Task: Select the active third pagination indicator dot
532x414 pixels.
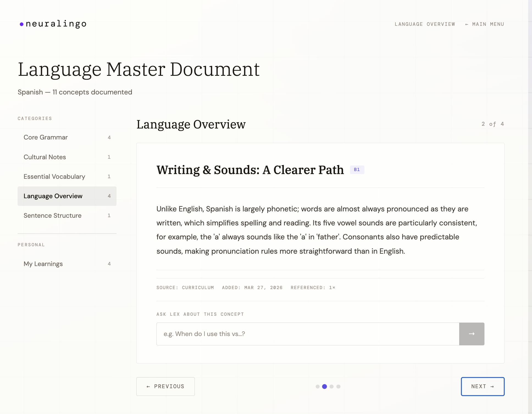Action: coord(325,387)
